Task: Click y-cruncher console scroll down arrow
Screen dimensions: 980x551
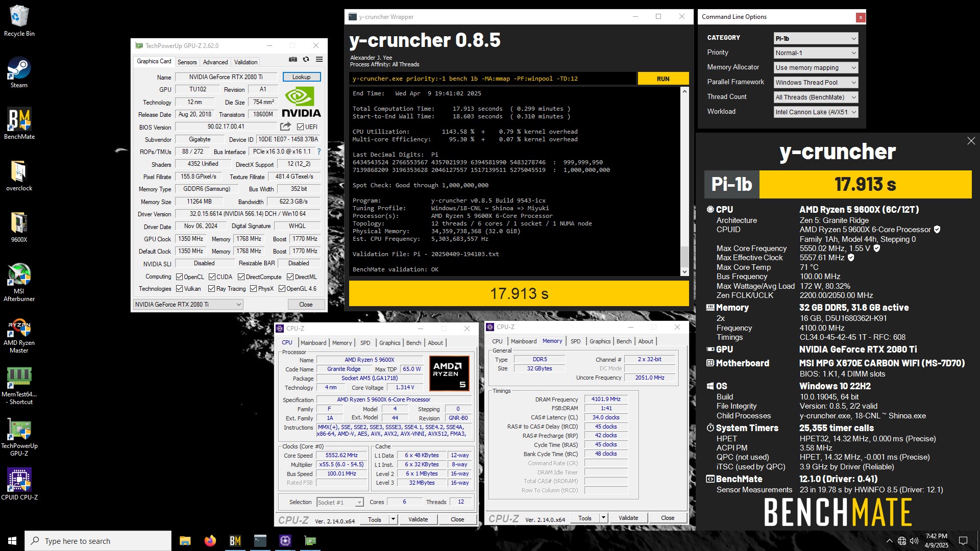Action: [684, 272]
